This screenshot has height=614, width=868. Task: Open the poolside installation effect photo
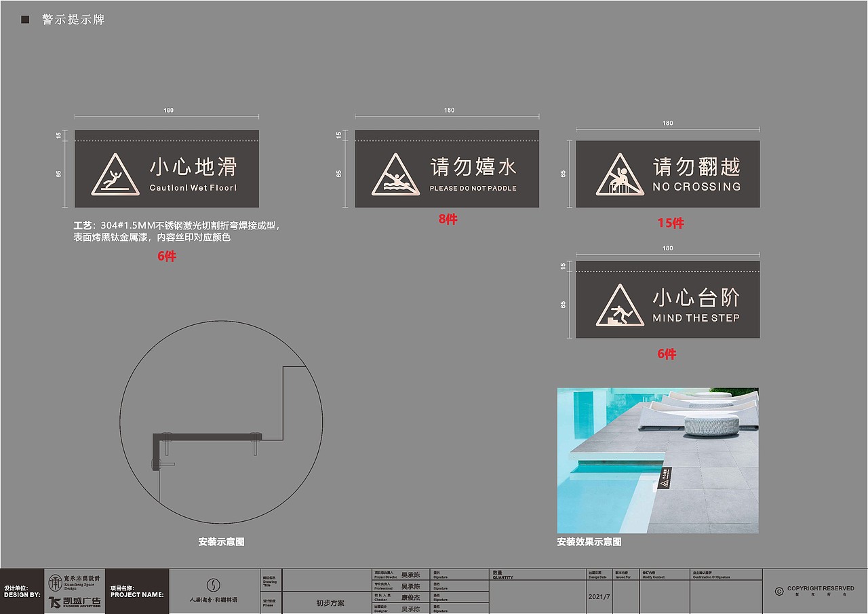click(658, 461)
